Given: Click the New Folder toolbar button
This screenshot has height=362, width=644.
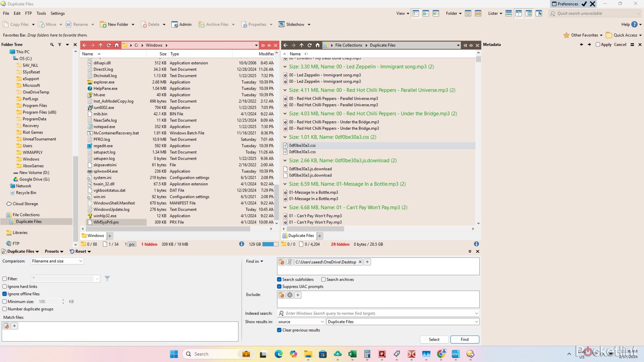Looking at the screenshot, I should (x=114, y=24).
